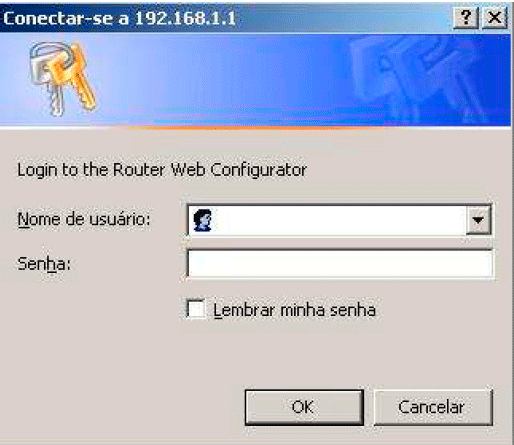Click the orange divider line under the banner
Screen dimensions: 514x445
(255, 127)
